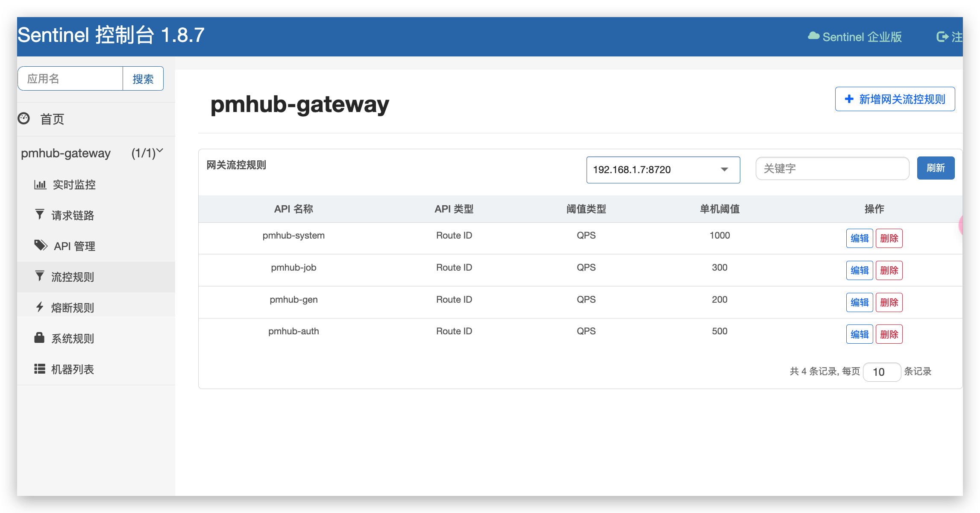Image resolution: width=980 pixels, height=513 pixels.
Task: Click the 网关流控规则 panel title
Action: pos(236,165)
